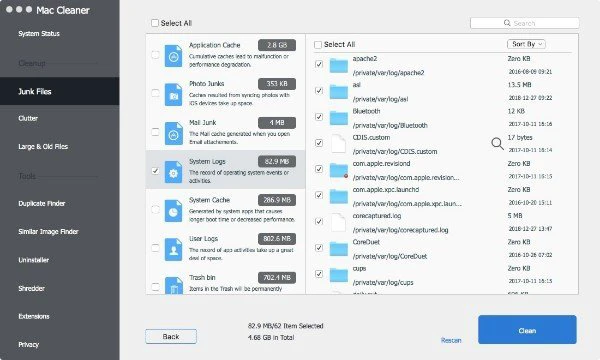
Task: Uncheck the CoreDuet checkbox
Action: [x=319, y=248]
